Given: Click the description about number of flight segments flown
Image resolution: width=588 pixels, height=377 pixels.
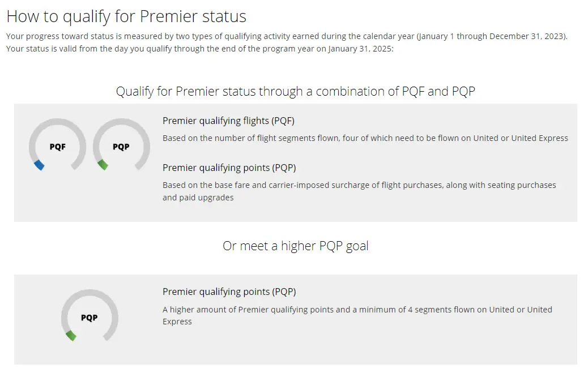Looking at the screenshot, I should pyautogui.click(x=365, y=138).
